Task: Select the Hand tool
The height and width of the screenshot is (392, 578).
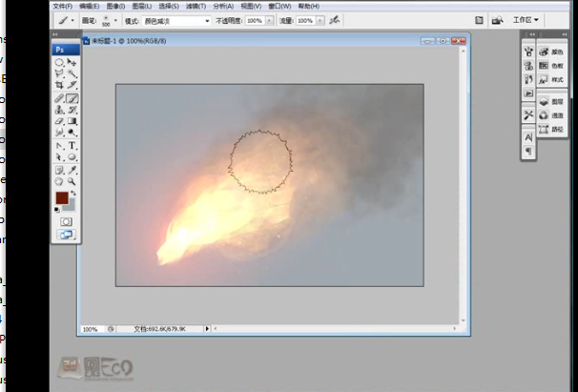Action: tap(59, 180)
